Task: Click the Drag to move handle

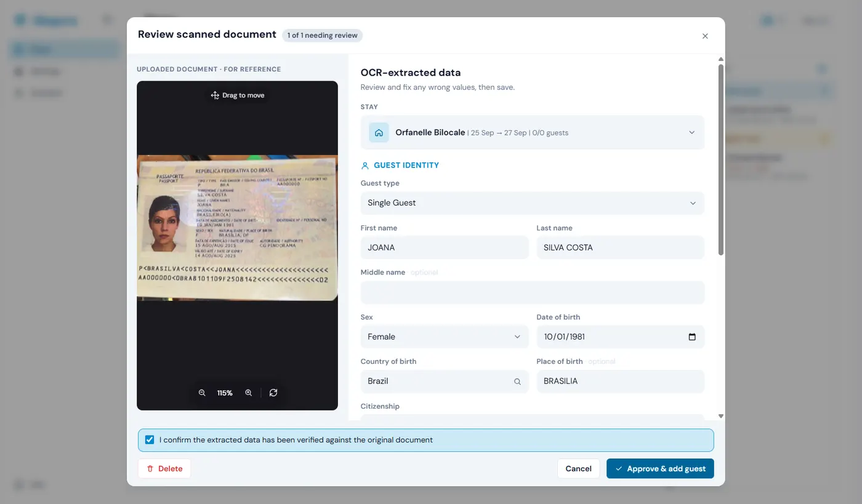Action: [238, 95]
